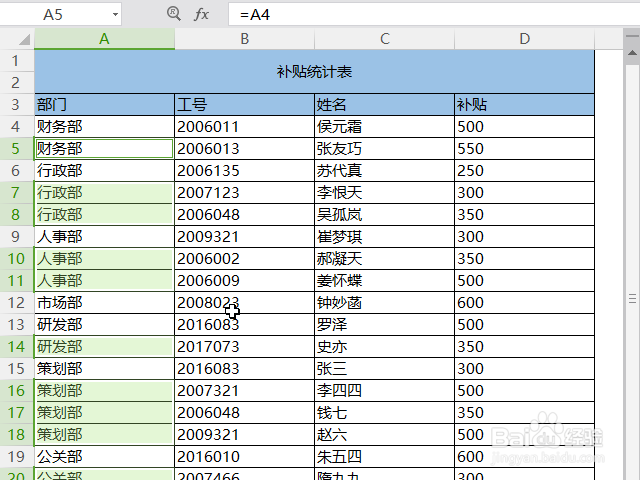Select column A header
This screenshot has width=640, height=480.
tap(104, 39)
